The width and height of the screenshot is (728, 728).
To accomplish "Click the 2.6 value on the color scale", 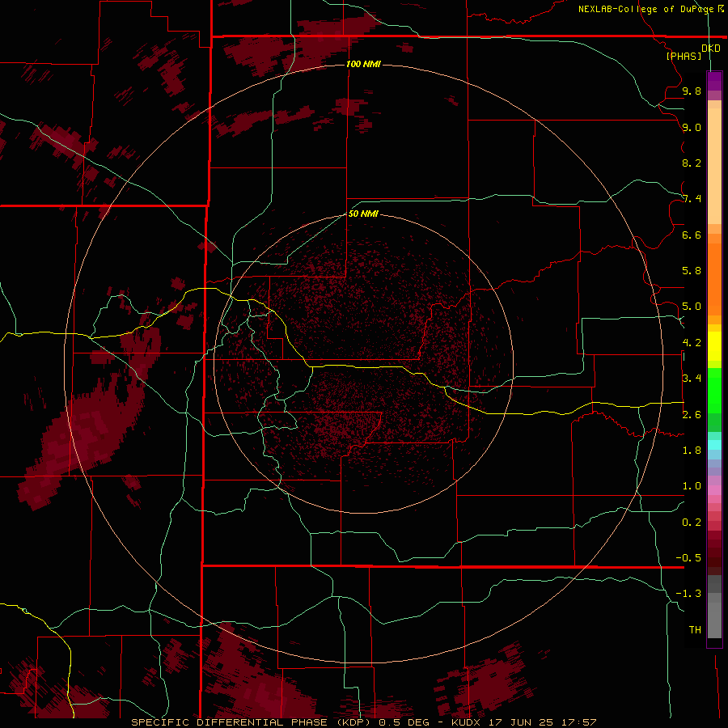I will pos(692,415).
